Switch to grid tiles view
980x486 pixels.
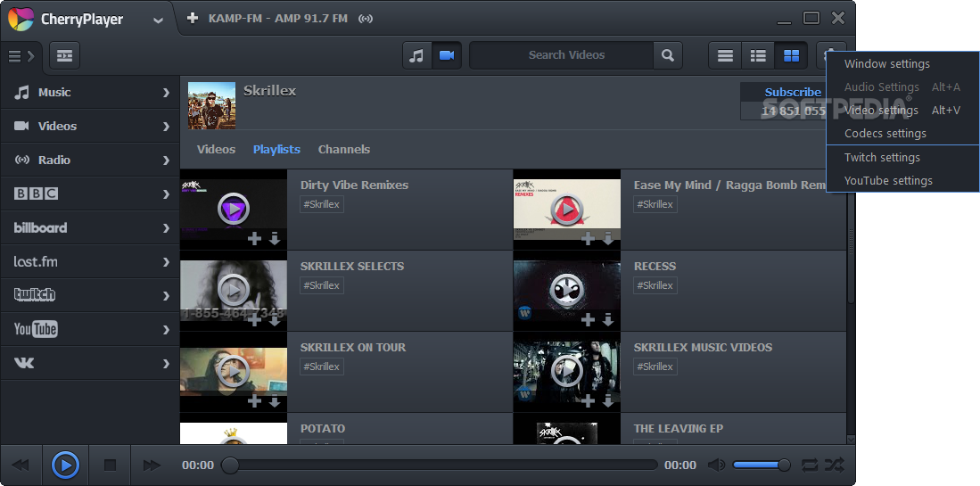[791, 55]
